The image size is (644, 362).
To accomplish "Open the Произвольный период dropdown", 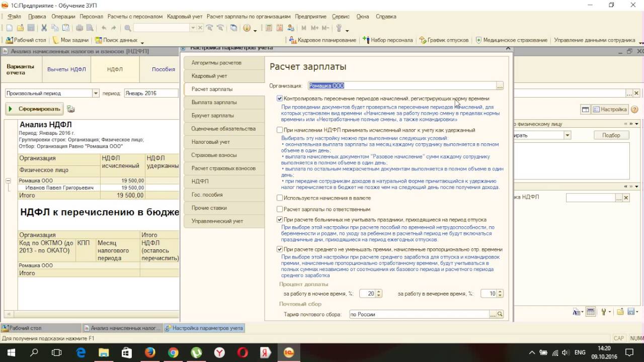I will pos(96,93).
